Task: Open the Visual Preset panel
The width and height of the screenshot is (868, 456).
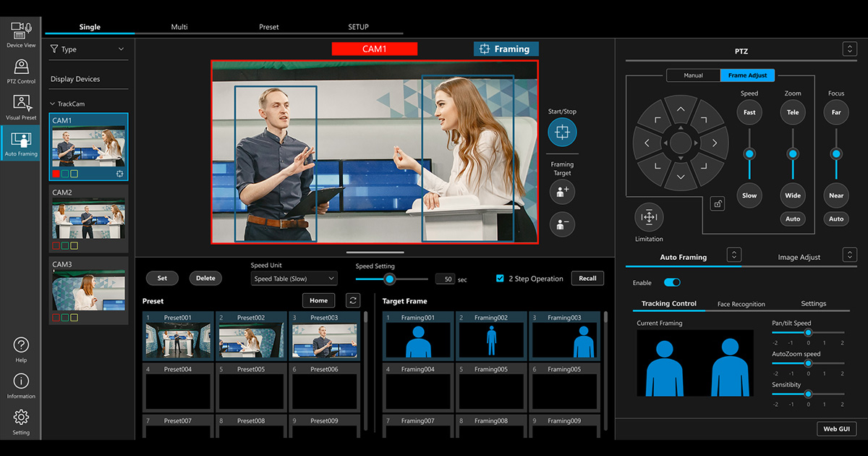Action: click(x=21, y=106)
